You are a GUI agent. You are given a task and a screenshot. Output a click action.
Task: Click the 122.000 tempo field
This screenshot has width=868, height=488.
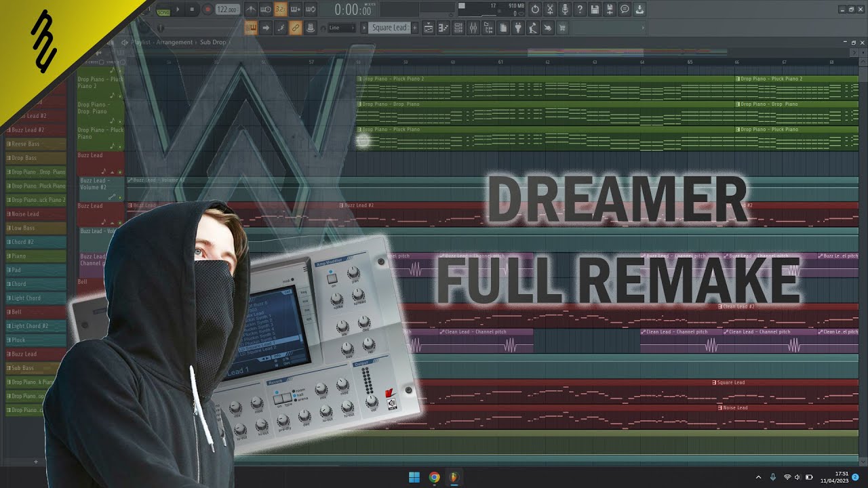coord(227,9)
